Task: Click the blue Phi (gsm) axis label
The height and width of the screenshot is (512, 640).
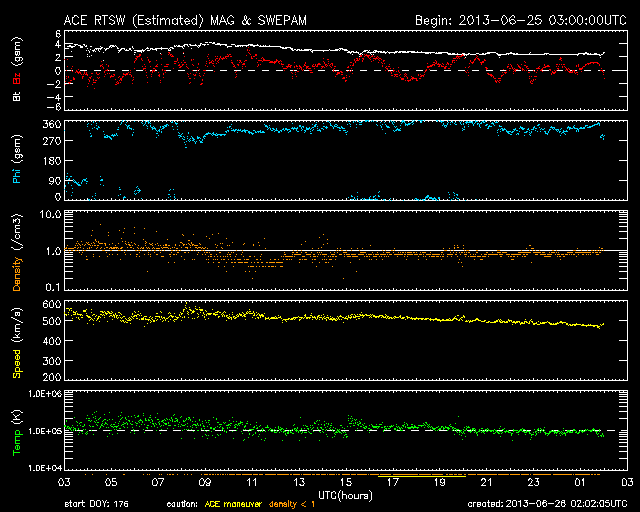Action: pos(16,161)
